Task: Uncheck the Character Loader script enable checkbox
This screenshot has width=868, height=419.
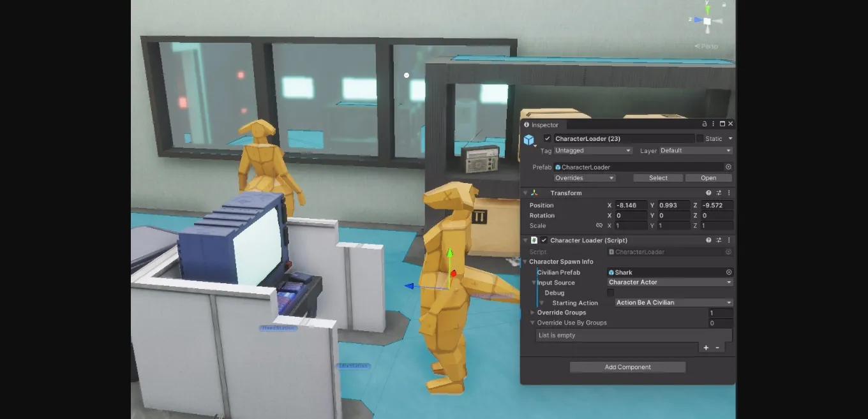Action: click(544, 240)
